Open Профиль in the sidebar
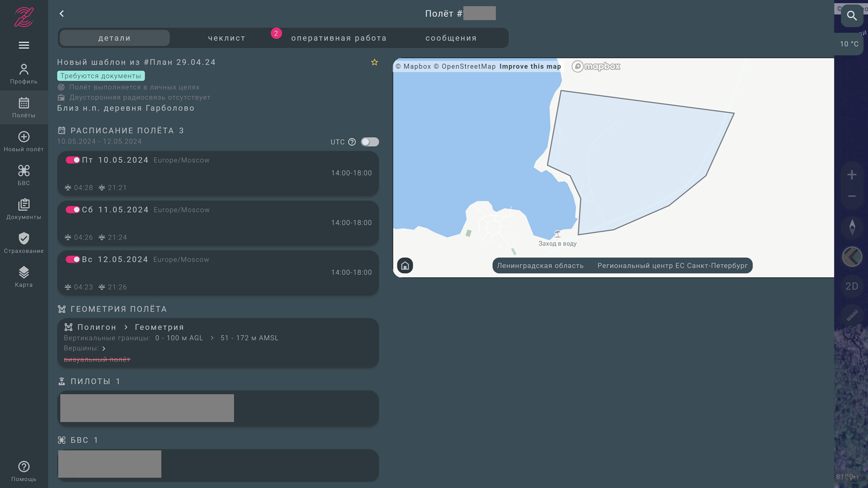Screen dimensions: 868x488 click(24, 74)
